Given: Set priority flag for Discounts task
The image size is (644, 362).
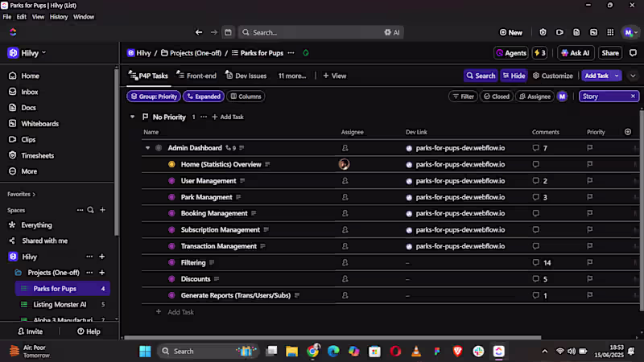Looking at the screenshot, I should [590, 279].
